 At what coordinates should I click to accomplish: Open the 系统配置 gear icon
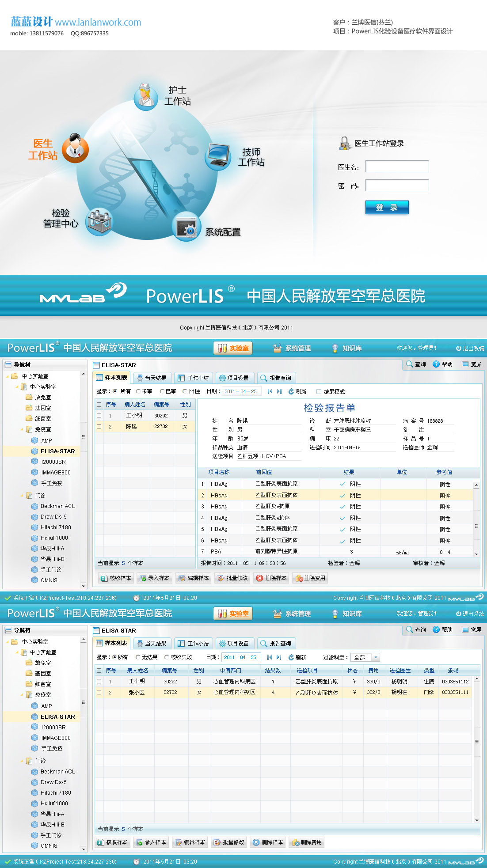click(186, 227)
